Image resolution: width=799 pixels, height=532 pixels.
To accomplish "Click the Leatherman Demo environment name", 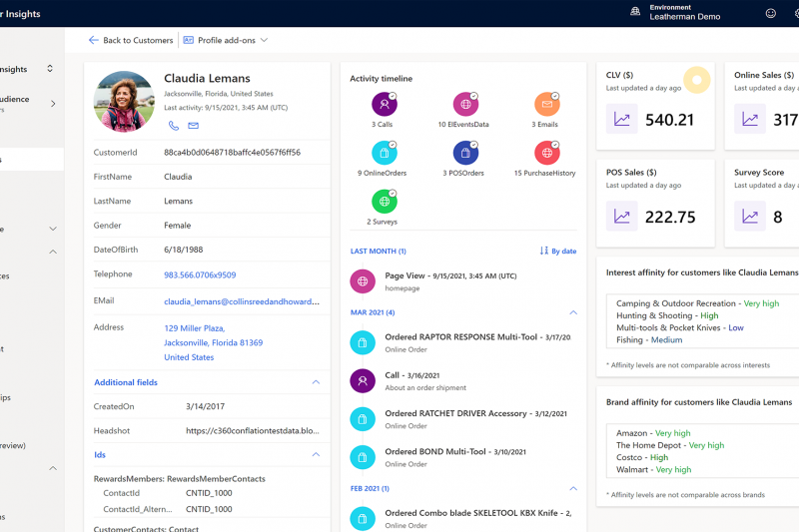I will click(684, 17).
